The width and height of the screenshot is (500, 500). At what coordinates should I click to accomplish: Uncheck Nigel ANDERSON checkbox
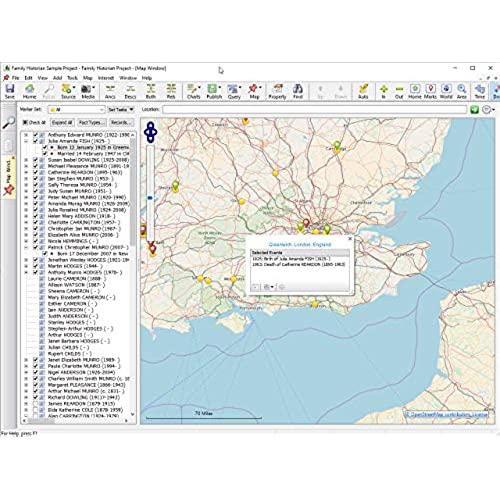click(x=35, y=372)
